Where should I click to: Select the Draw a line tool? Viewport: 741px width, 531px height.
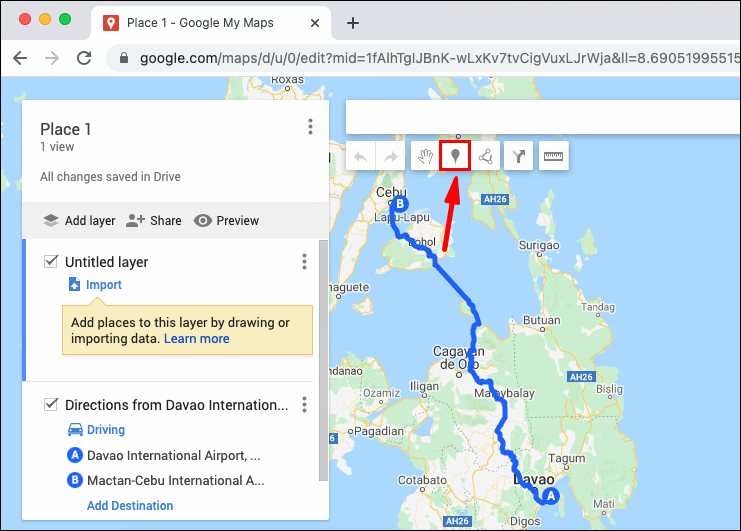tap(485, 156)
